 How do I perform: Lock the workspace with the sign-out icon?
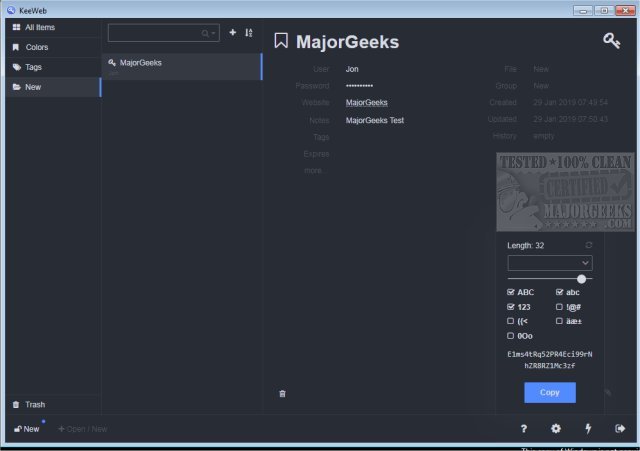pos(620,429)
